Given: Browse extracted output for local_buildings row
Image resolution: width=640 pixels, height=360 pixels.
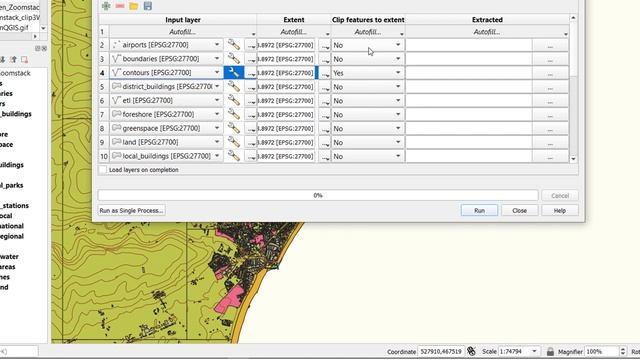Looking at the screenshot, I should 550,156.
